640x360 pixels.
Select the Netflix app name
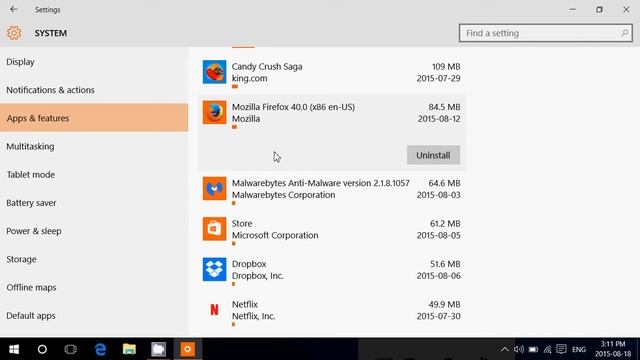[x=245, y=304]
